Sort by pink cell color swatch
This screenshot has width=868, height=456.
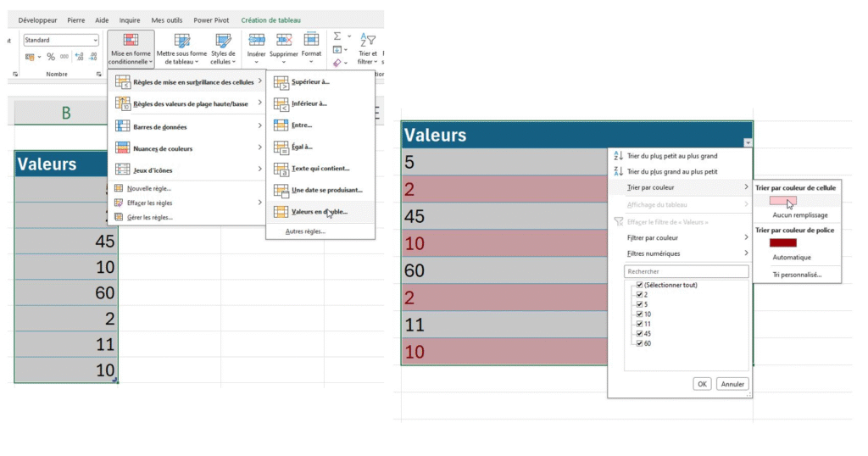coord(782,201)
